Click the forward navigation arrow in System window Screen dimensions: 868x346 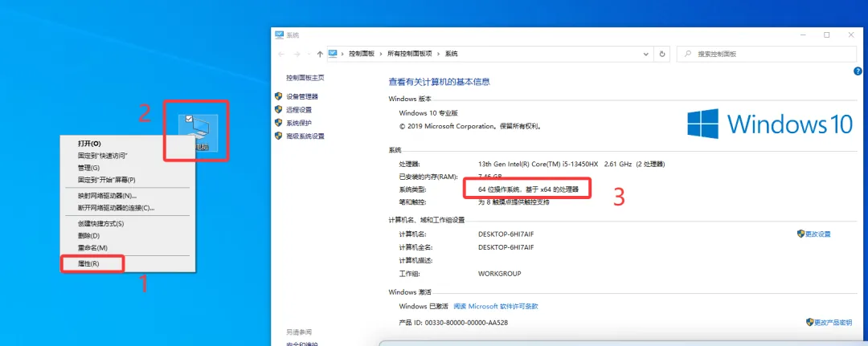(297, 54)
